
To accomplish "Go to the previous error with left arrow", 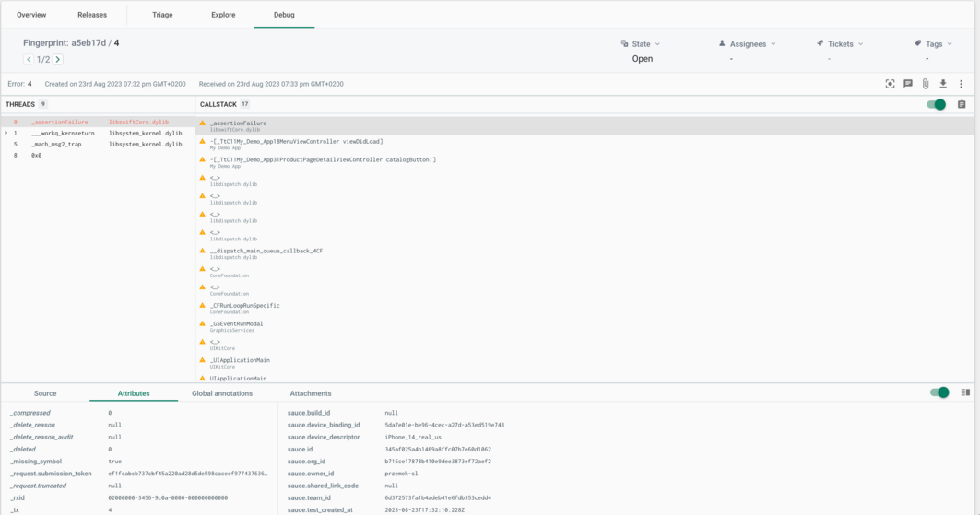I will pyautogui.click(x=29, y=60).
